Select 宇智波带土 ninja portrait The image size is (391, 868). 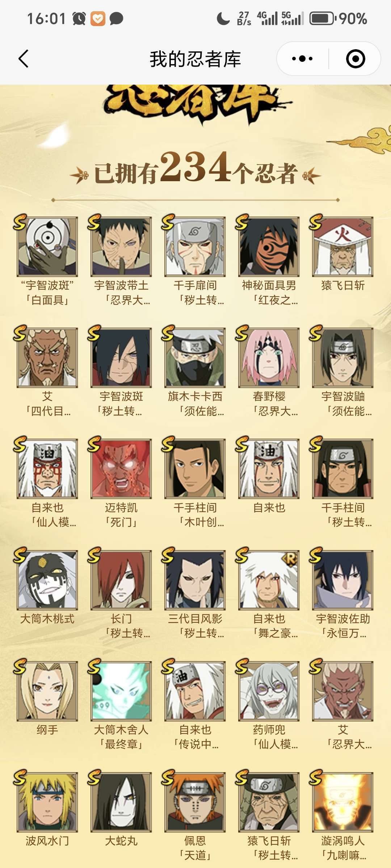coord(121,247)
